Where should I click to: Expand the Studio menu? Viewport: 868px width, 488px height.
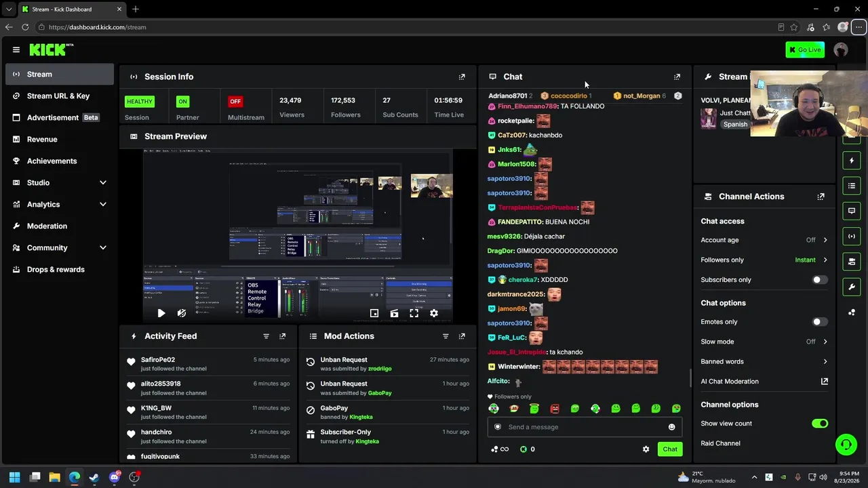(60, 183)
